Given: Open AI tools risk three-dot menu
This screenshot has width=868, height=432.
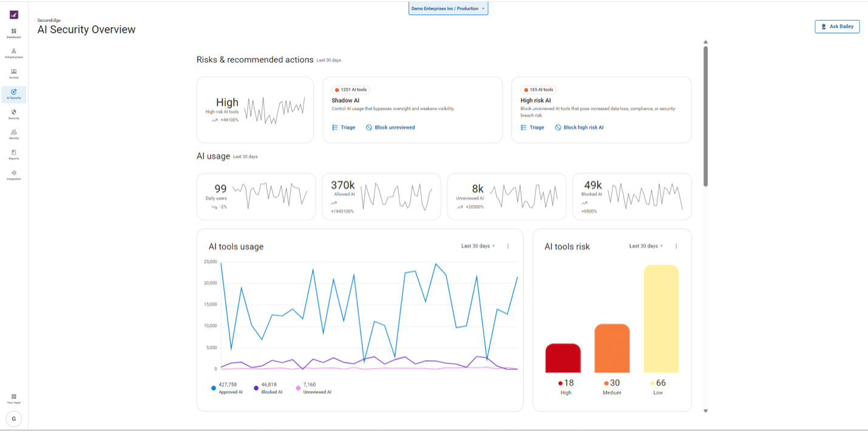Looking at the screenshot, I should pos(676,246).
